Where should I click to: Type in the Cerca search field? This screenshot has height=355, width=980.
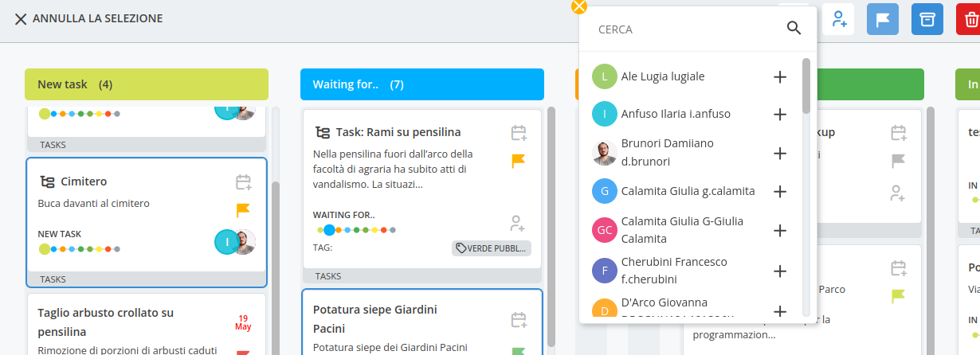click(x=685, y=29)
